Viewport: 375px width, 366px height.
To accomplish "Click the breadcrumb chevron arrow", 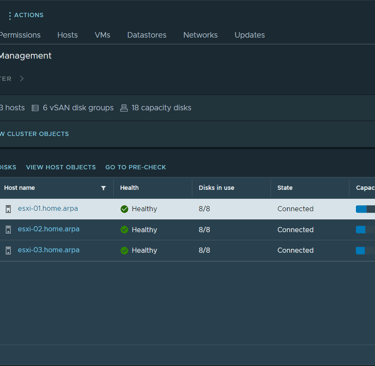I will 22,79.
